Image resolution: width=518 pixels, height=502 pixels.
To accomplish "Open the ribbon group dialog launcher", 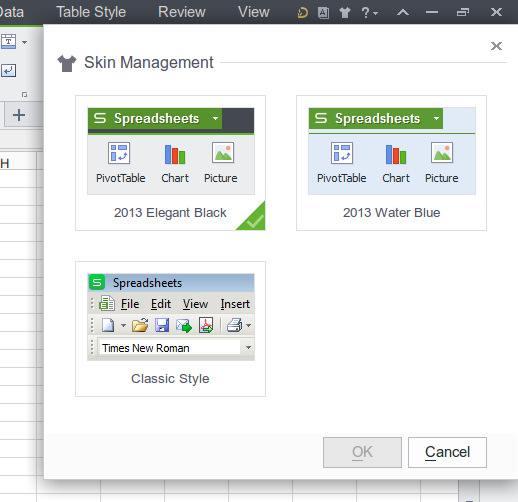I will [x=24, y=95].
